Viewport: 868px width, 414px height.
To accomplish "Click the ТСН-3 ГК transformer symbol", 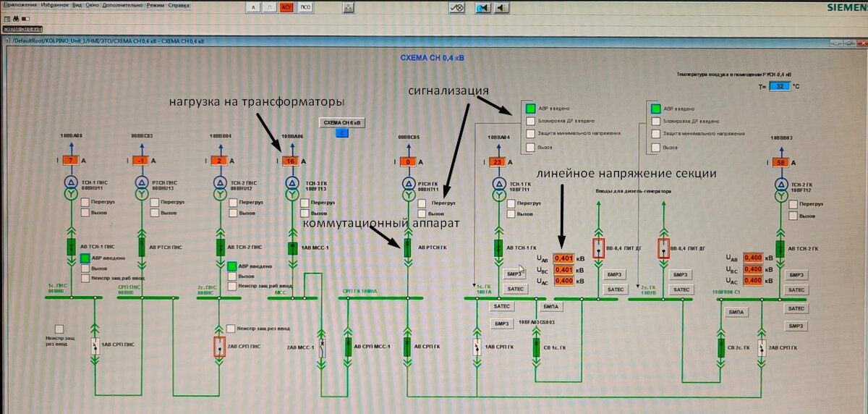I will [x=292, y=188].
